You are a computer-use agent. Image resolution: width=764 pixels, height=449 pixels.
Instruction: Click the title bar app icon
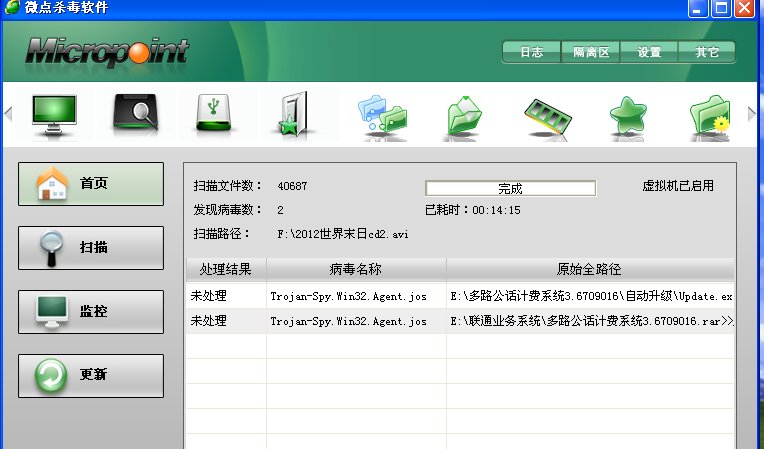[12, 7]
